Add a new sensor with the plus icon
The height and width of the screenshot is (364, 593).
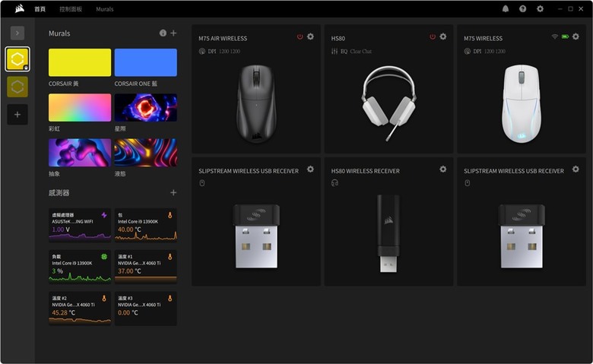point(173,192)
